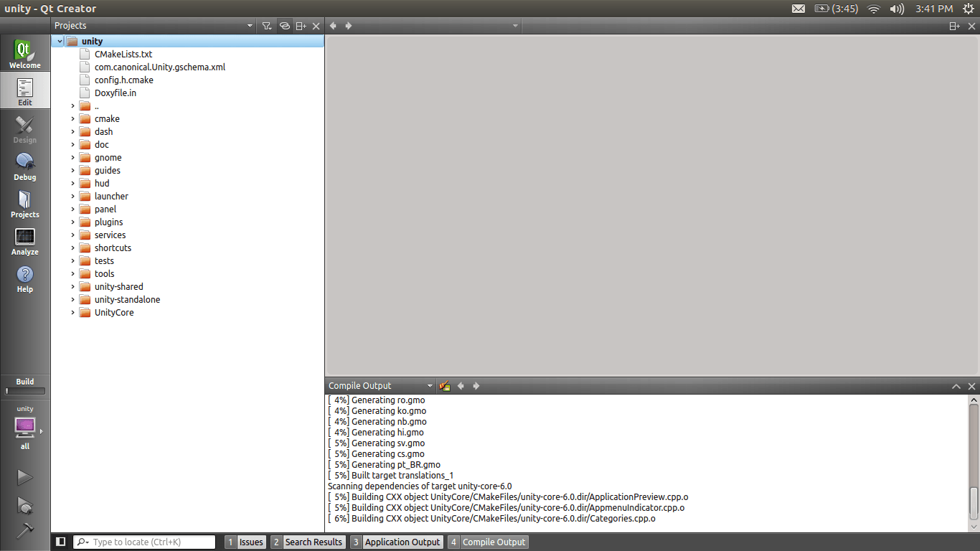The width and height of the screenshot is (980, 551).
Task: Expand the unity-shared folder
Action: [72, 287]
